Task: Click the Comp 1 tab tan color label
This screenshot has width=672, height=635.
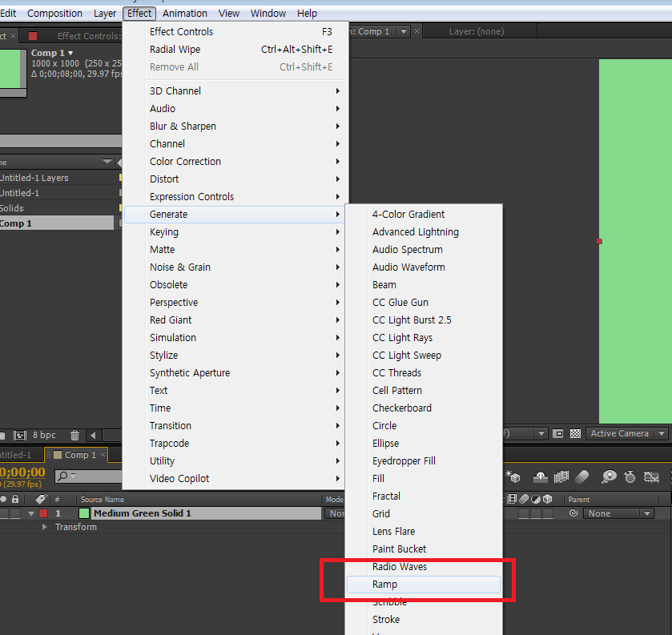Action: 58,455
